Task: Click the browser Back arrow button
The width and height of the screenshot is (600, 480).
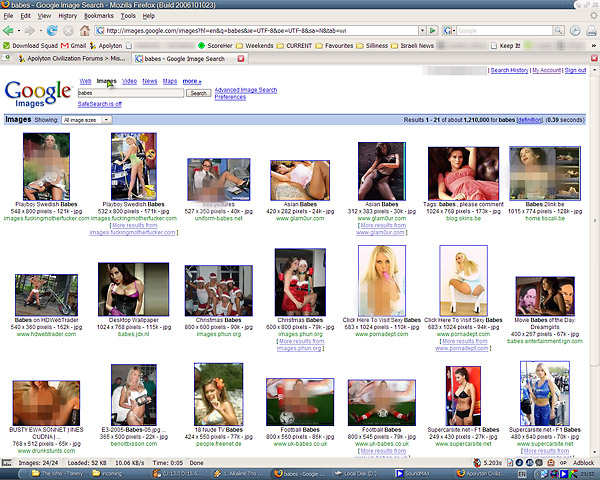Action: [x=9, y=30]
